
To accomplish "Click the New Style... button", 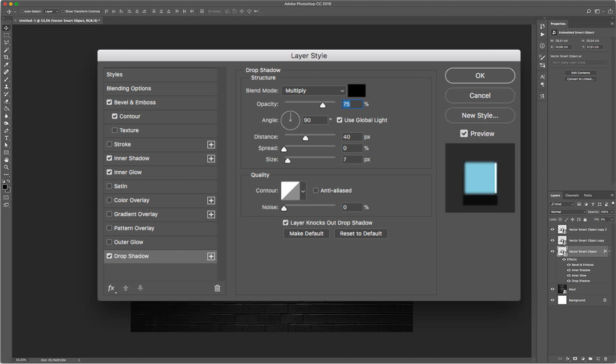I will click(x=480, y=115).
